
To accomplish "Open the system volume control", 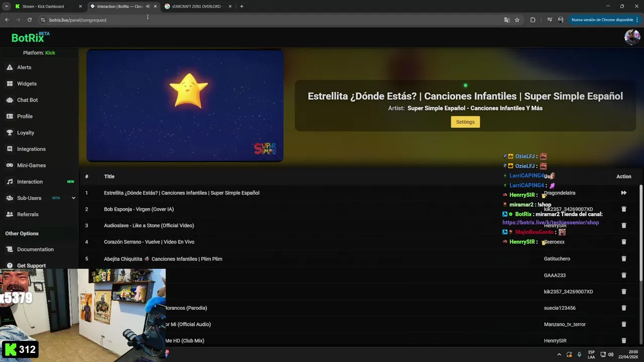I will point(611,354).
